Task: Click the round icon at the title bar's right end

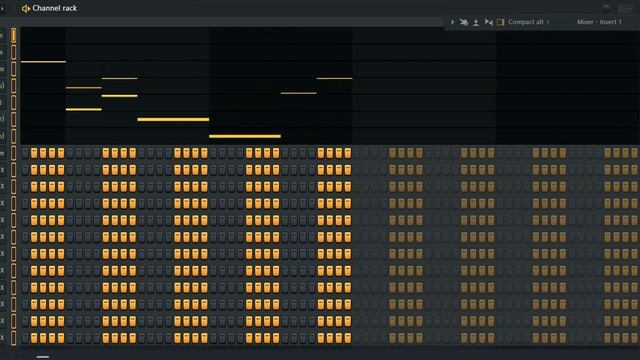Action: tap(606, 8)
